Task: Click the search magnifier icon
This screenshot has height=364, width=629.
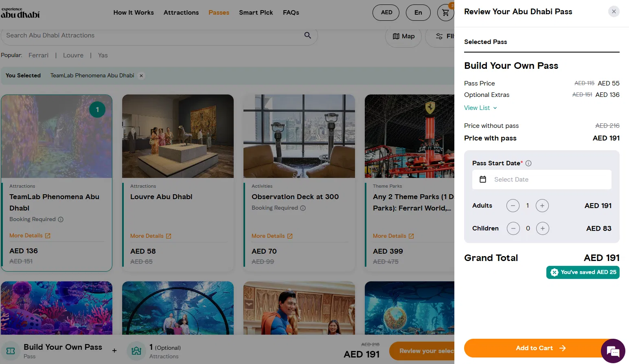Action: point(308,35)
